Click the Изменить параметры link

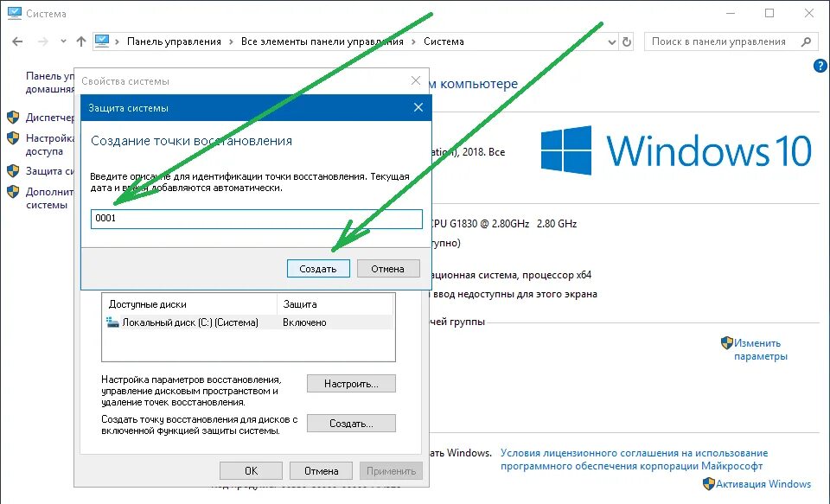pos(761,349)
